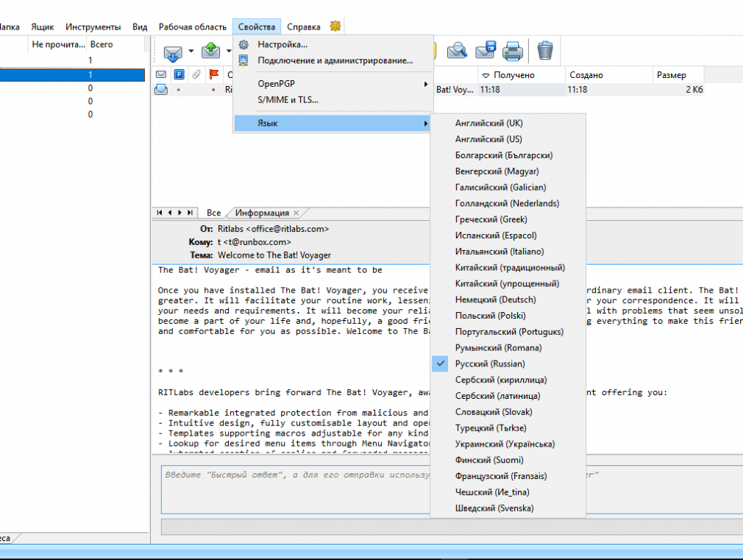Click the print message icon
Screen dimensions: 743x560
(x=513, y=51)
